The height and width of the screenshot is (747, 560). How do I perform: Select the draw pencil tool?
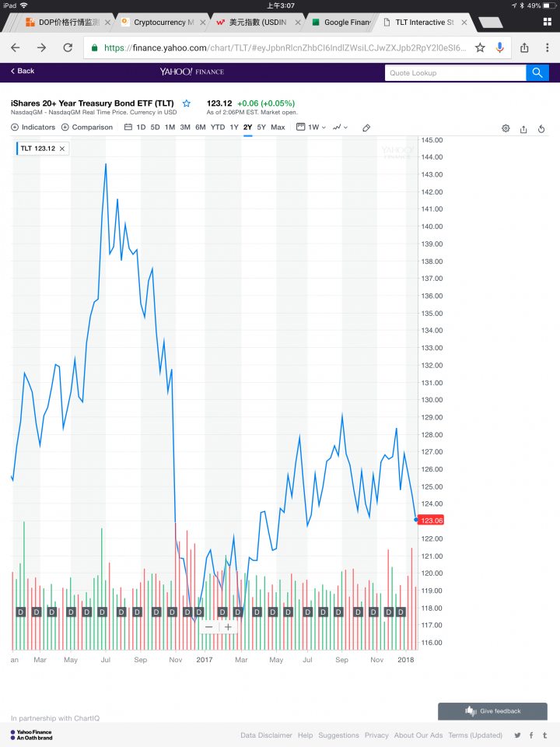pyautogui.click(x=366, y=128)
